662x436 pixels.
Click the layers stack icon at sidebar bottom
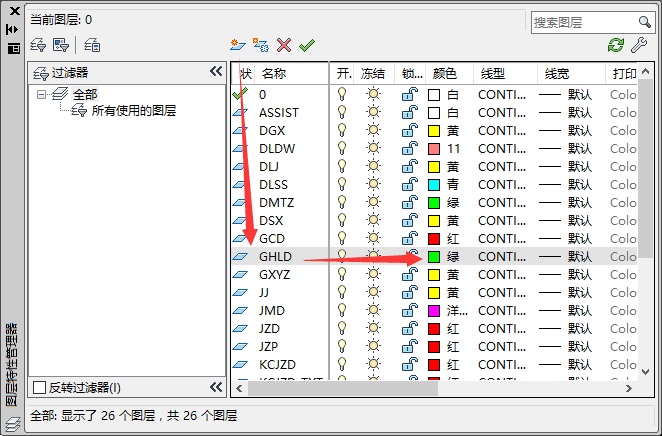coord(13,424)
